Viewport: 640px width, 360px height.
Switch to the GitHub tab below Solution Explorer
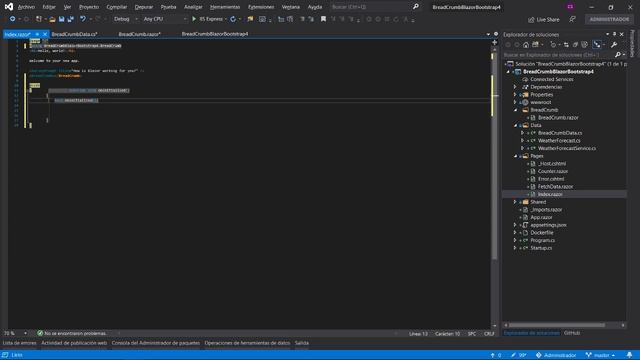(x=572, y=333)
